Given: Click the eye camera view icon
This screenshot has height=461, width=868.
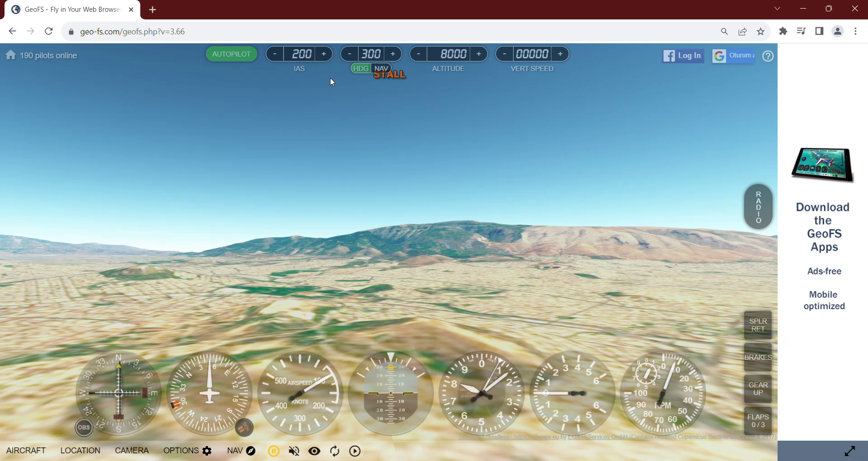Looking at the screenshot, I should point(314,451).
